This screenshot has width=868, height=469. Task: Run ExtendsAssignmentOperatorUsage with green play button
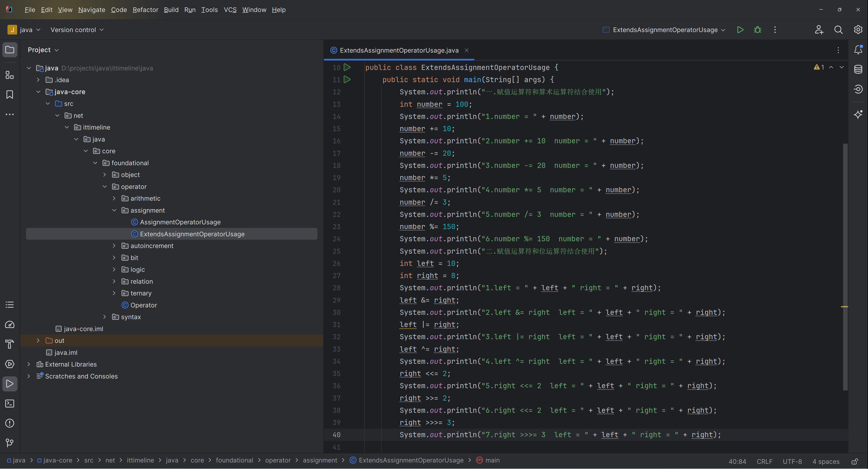(740, 30)
